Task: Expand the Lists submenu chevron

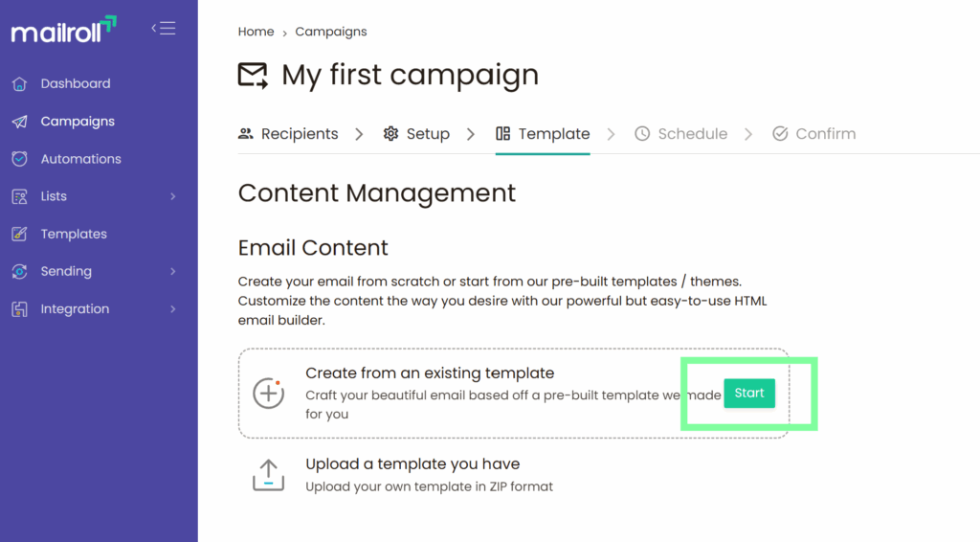Action: (x=173, y=196)
